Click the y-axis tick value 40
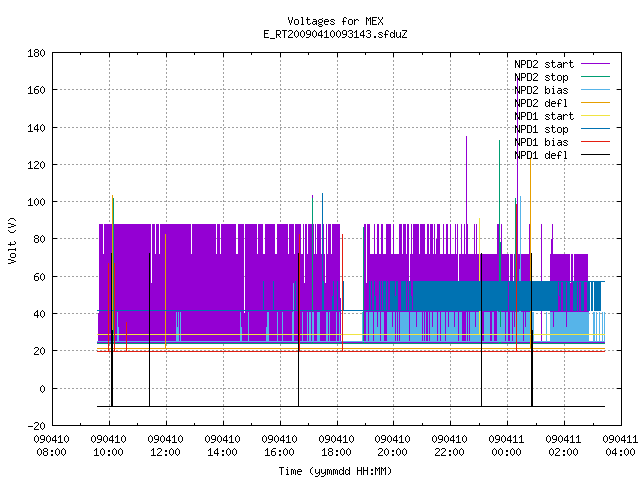Image resolution: width=640 pixels, height=480 pixels. tap(39, 314)
